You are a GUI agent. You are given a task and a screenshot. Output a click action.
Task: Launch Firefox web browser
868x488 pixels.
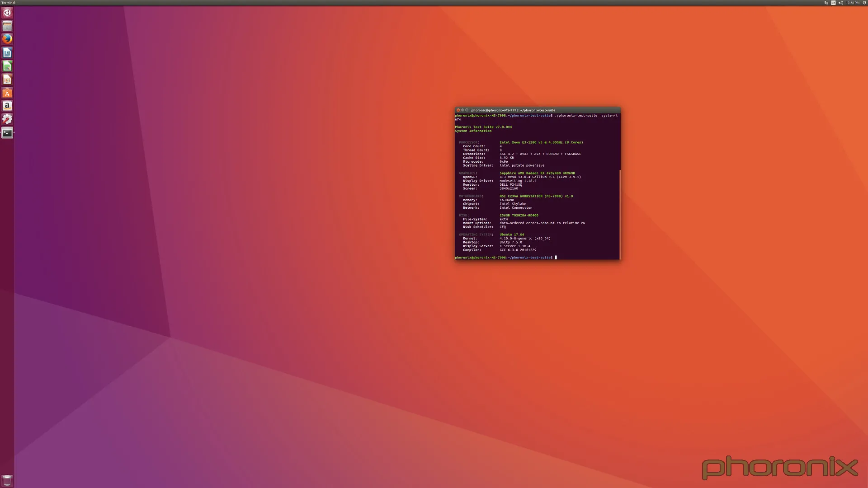[7, 39]
